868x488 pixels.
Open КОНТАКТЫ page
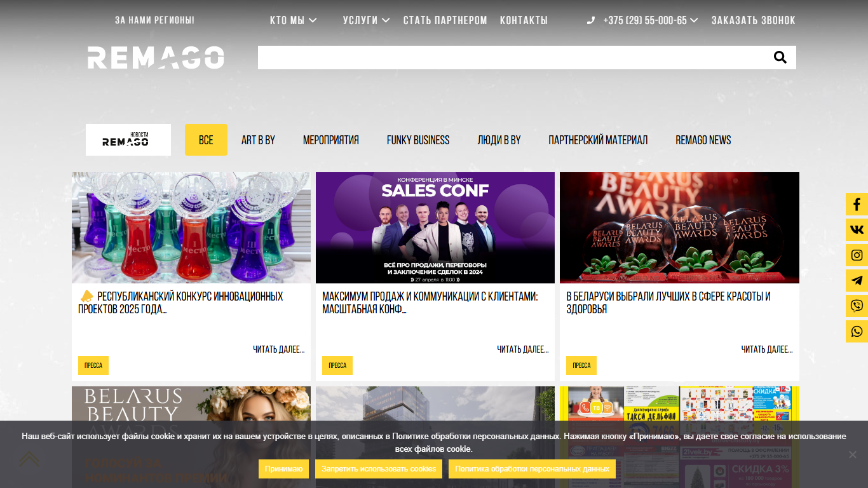click(524, 20)
